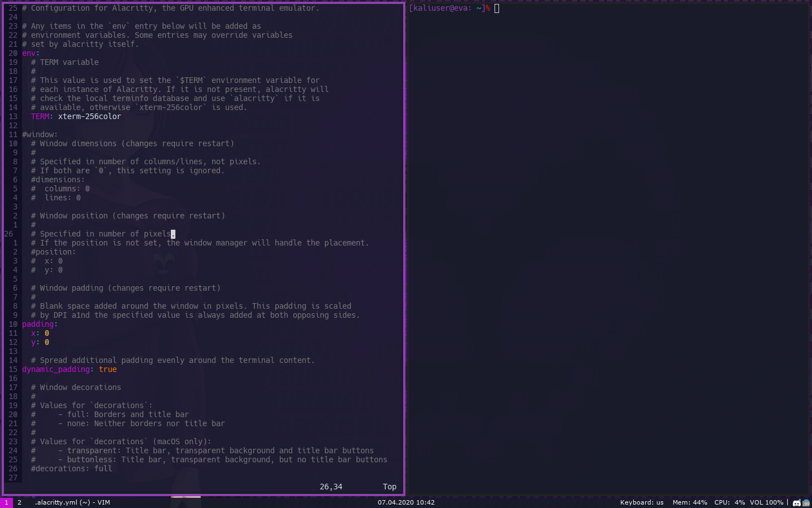Click the Mem: 44% memory indicator
Image resolution: width=812 pixels, height=508 pixels.
pos(689,502)
